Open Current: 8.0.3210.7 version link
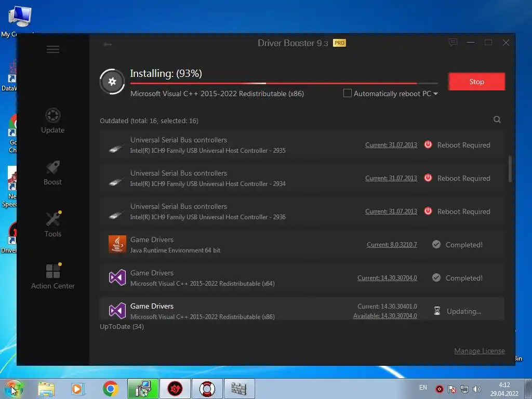The height and width of the screenshot is (399, 532). 392,245
